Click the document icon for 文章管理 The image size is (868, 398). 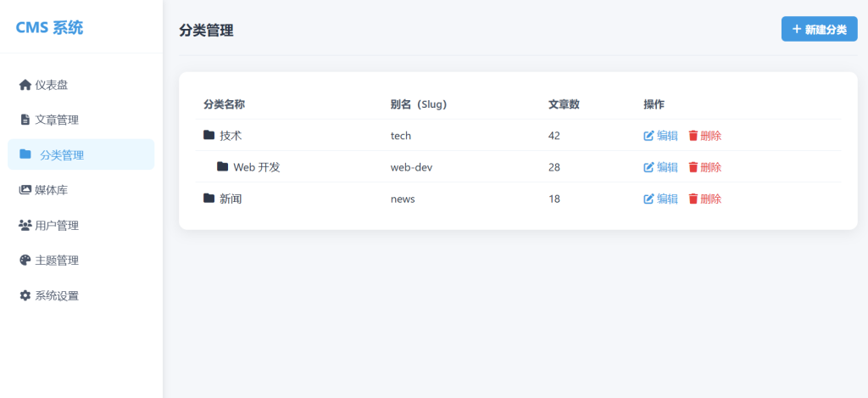coord(25,120)
